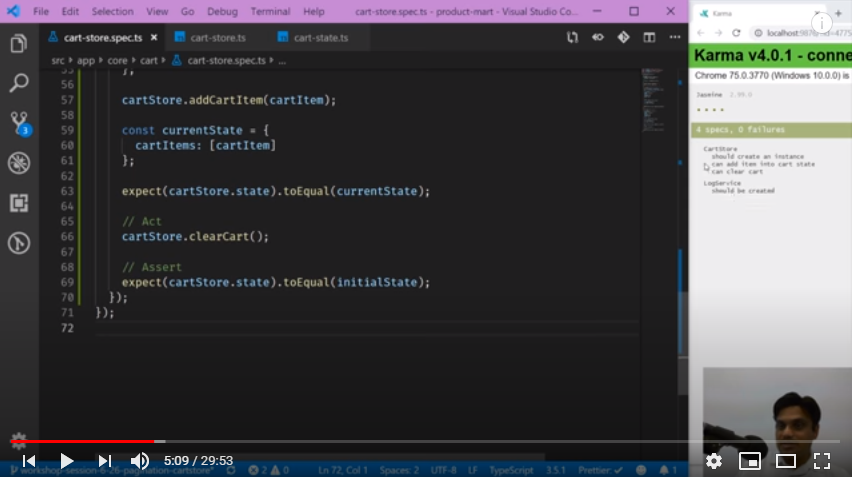This screenshot has height=477, width=852.
Task: Click the split editor icon in the editor toolbar
Action: pos(648,37)
